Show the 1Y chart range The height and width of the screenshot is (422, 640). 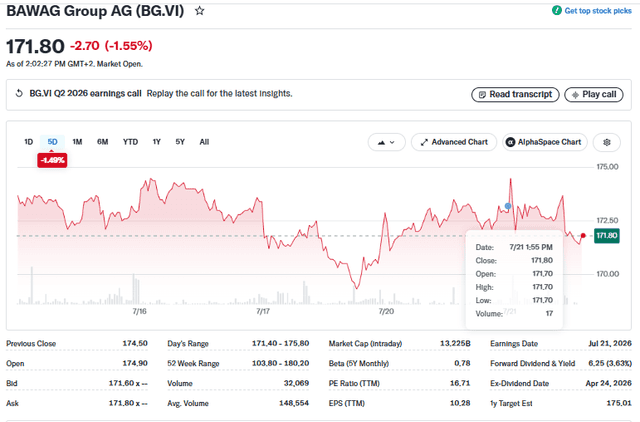click(x=156, y=142)
